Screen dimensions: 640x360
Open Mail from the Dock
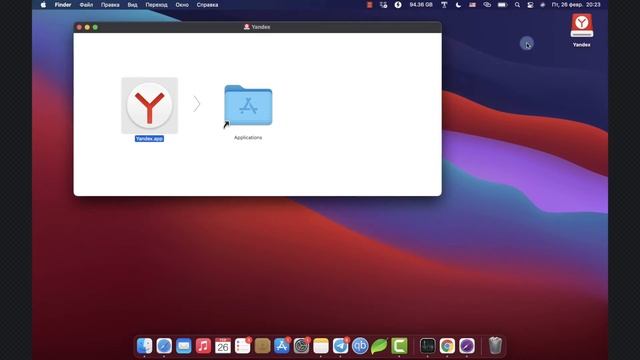184,346
